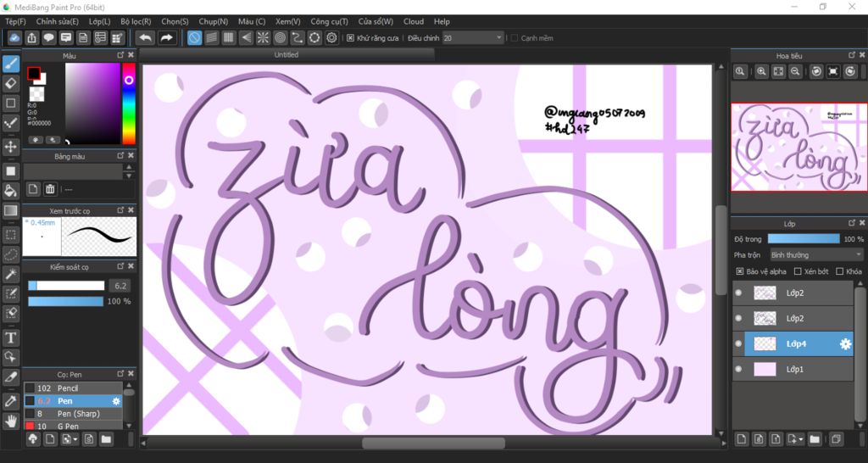Fit canvas to window in the navigator
The width and height of the screenshot is (868, 463).
[778, 71]
